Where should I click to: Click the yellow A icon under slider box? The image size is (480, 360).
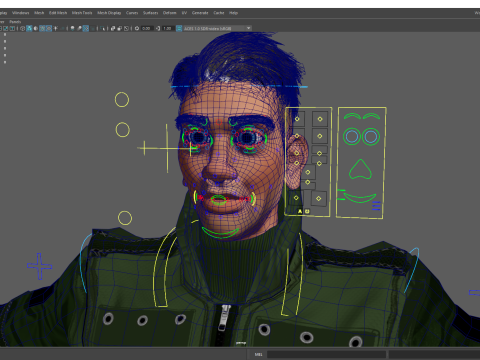[300, 211]
